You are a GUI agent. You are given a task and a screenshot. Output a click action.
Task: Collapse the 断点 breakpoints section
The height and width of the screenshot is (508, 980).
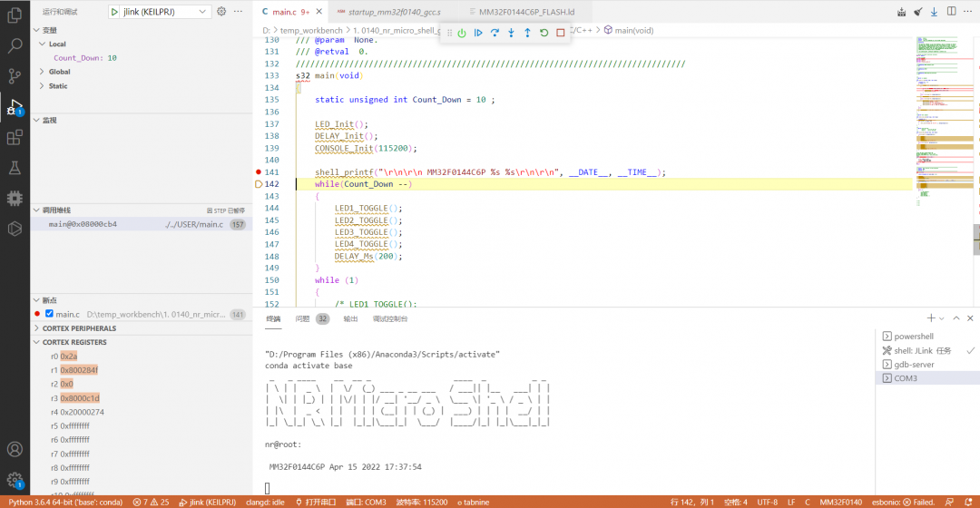[36, 300]
